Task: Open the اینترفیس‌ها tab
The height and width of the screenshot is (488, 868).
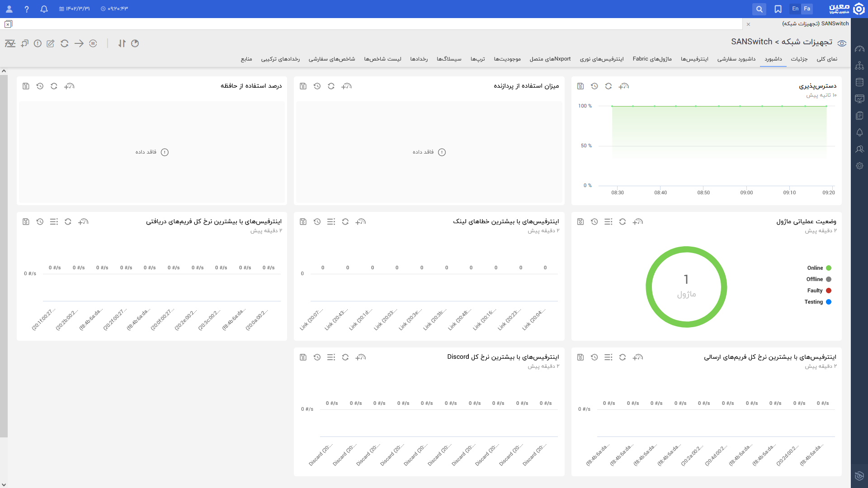Action: (694, 59)
